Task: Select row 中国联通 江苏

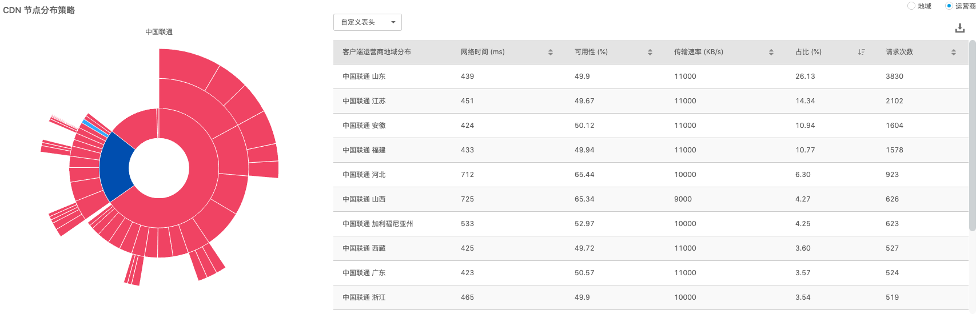Action: pos(651,101)
